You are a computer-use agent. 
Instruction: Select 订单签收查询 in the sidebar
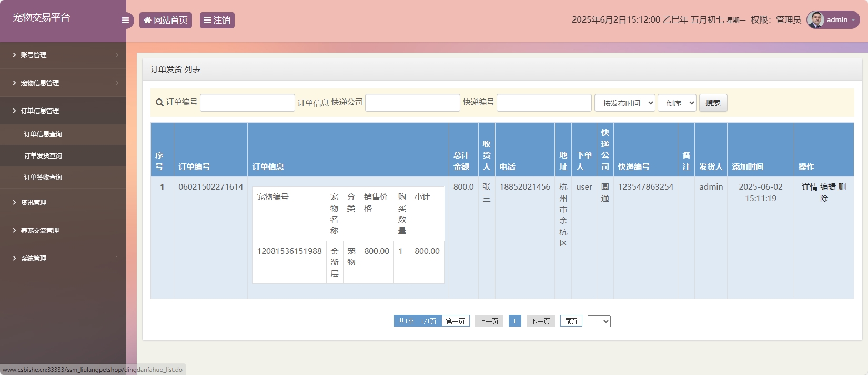tap(43, 177)
